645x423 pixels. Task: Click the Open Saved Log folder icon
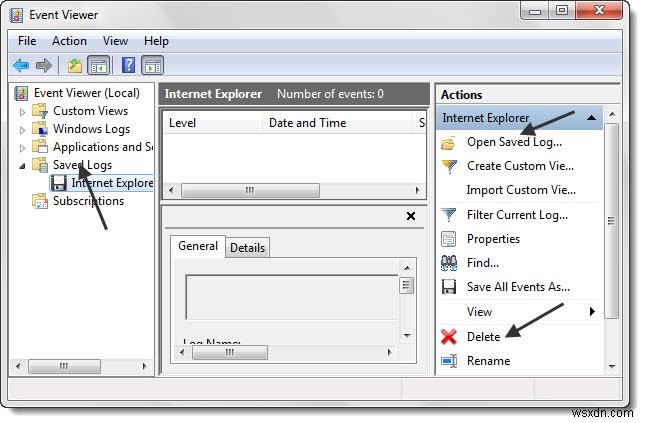tap(448, 143)
